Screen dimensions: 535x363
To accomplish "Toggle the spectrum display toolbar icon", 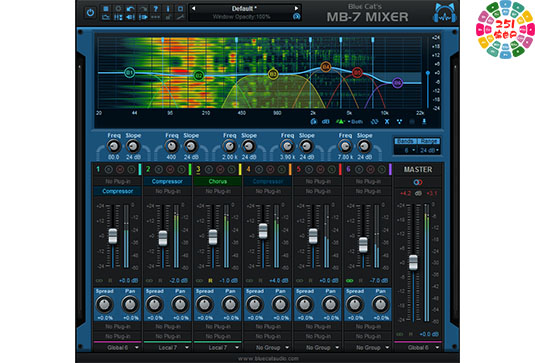I will (x=106, y=17).
